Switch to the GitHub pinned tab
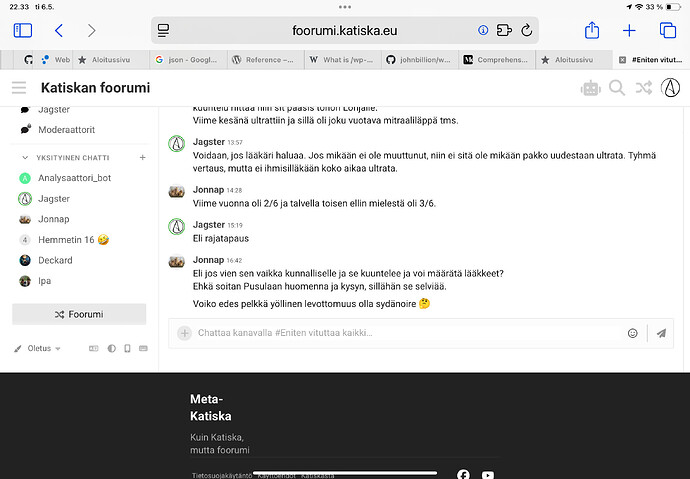690x479 pixels. 28,60
